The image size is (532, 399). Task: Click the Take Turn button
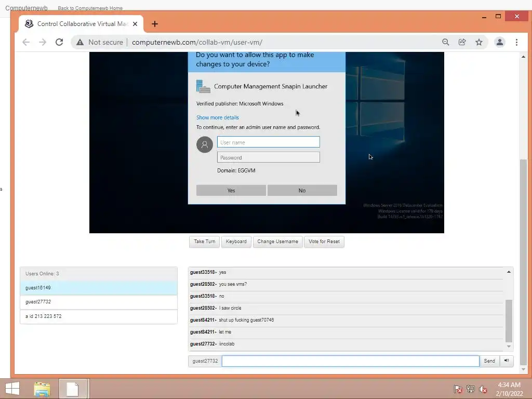coord(204,242)
